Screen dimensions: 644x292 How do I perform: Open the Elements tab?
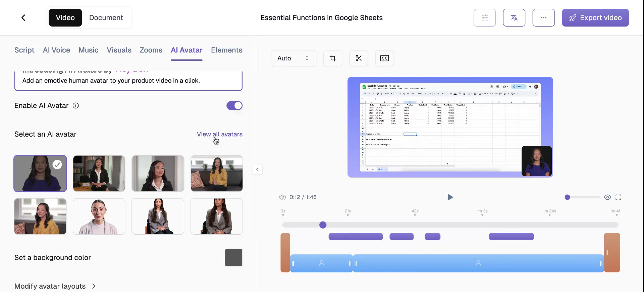pyautogui.click(x=227, y=50)
